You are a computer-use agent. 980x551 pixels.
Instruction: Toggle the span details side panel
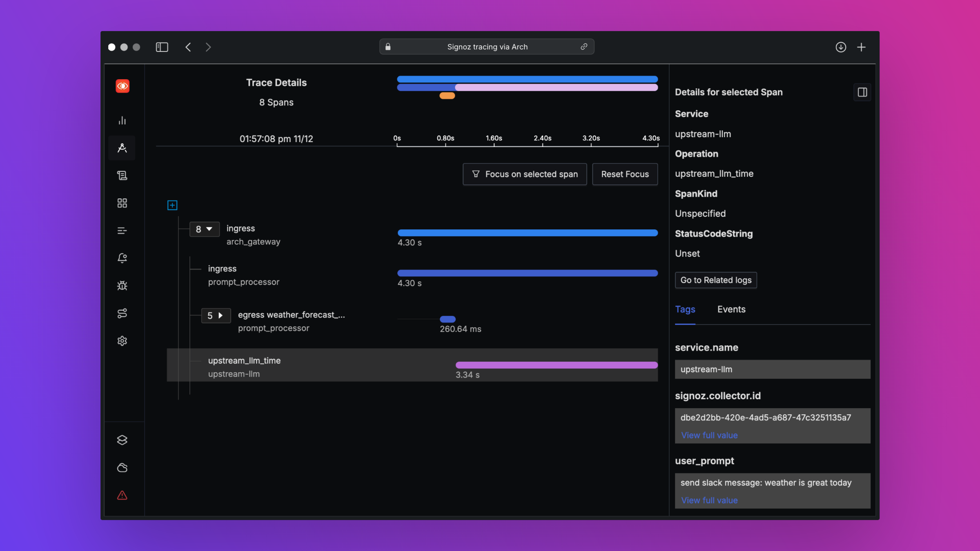pyautogui.click(x=862, y=92)
